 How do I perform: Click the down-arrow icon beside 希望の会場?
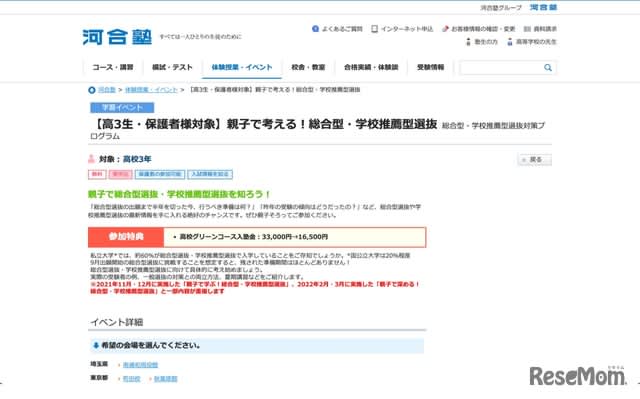click(96, 346)
